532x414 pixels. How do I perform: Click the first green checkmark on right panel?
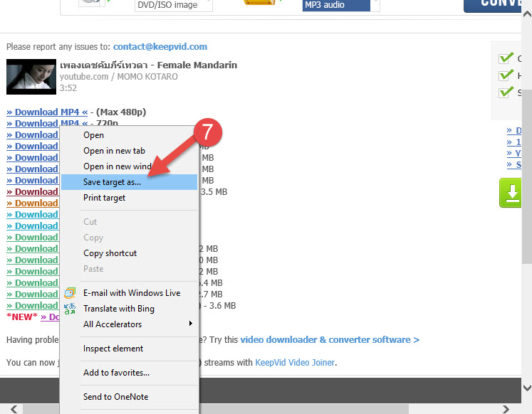click(506, 58)
